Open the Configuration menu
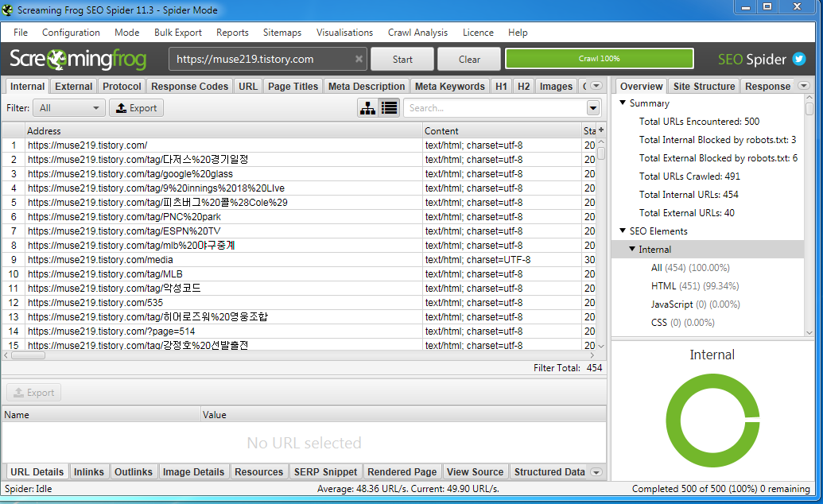Viewport: 823px width, 504px height. [71, 33]
